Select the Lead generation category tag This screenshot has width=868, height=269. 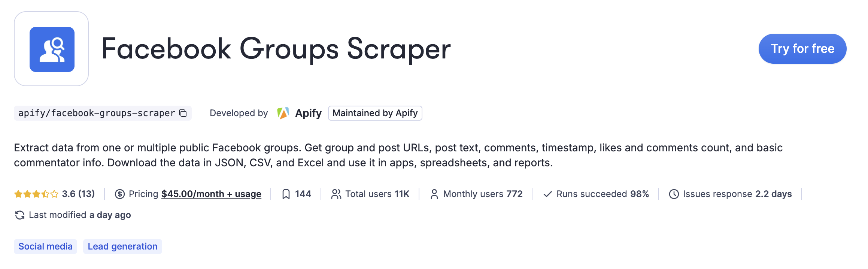[122, 247]
